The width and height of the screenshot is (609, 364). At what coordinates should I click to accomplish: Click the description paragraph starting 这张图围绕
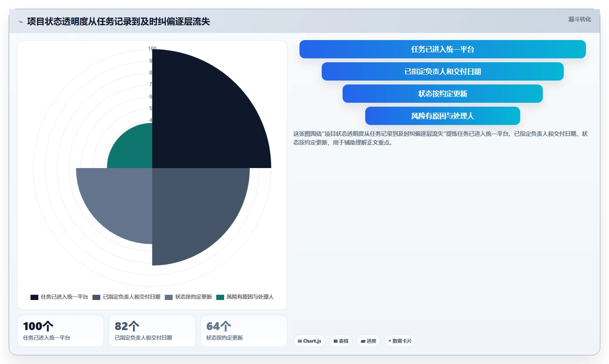coord(441,138)
